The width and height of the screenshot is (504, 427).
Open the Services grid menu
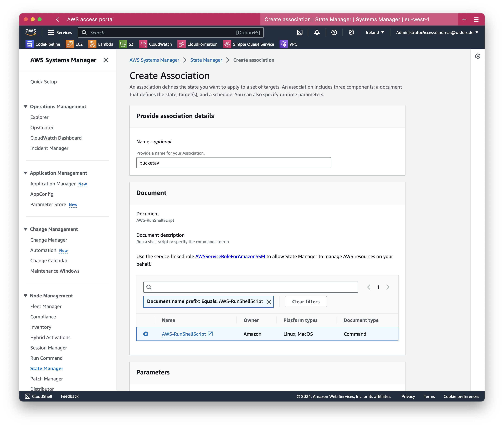point(60,32)
